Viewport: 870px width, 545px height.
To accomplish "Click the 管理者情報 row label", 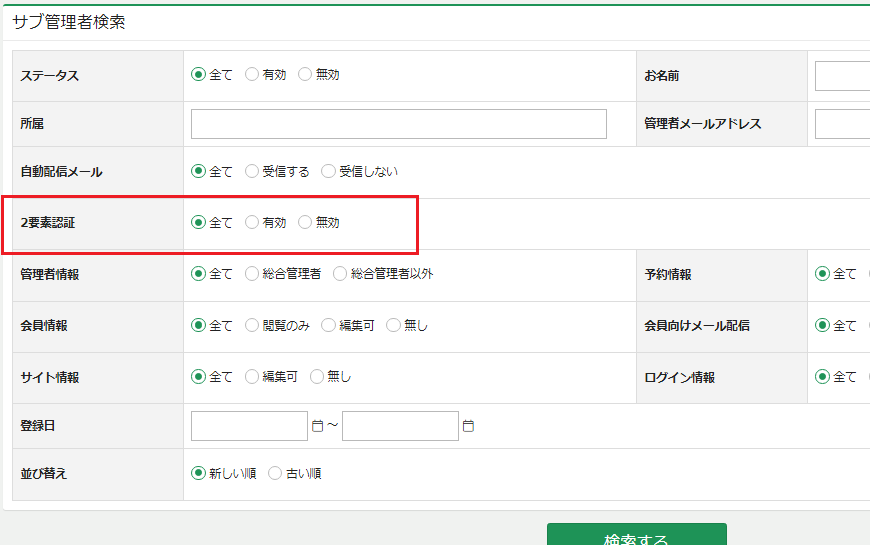I will click(49, 274).
